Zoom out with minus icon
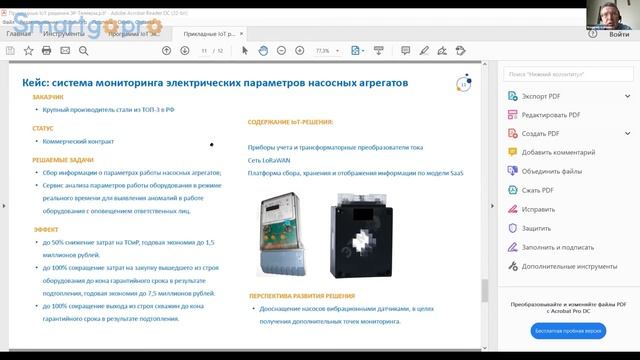 tap(281, 51)
